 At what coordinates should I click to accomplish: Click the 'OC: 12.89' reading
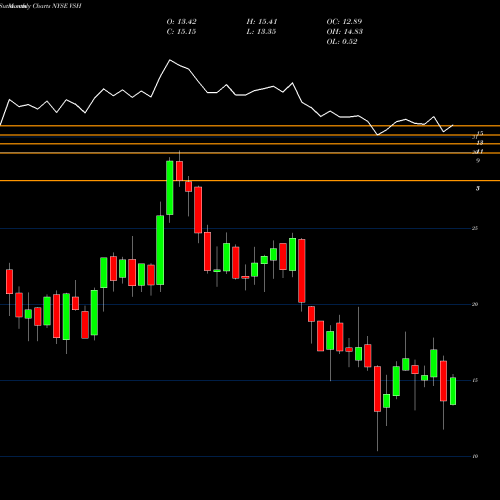(344, 22)
